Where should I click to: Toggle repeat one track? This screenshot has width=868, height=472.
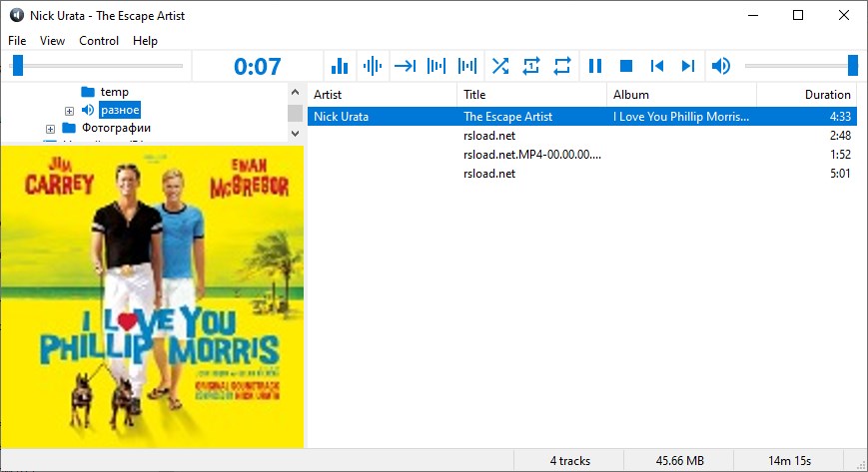click(531, 67)
